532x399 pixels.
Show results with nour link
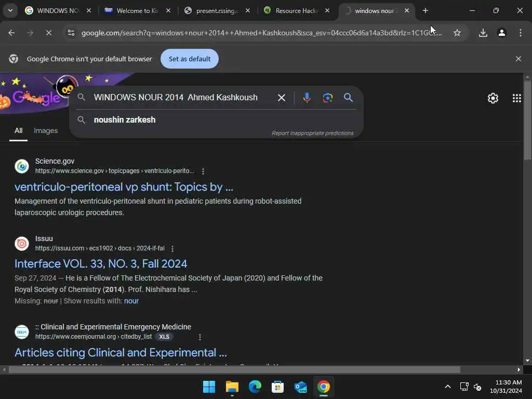131,301
